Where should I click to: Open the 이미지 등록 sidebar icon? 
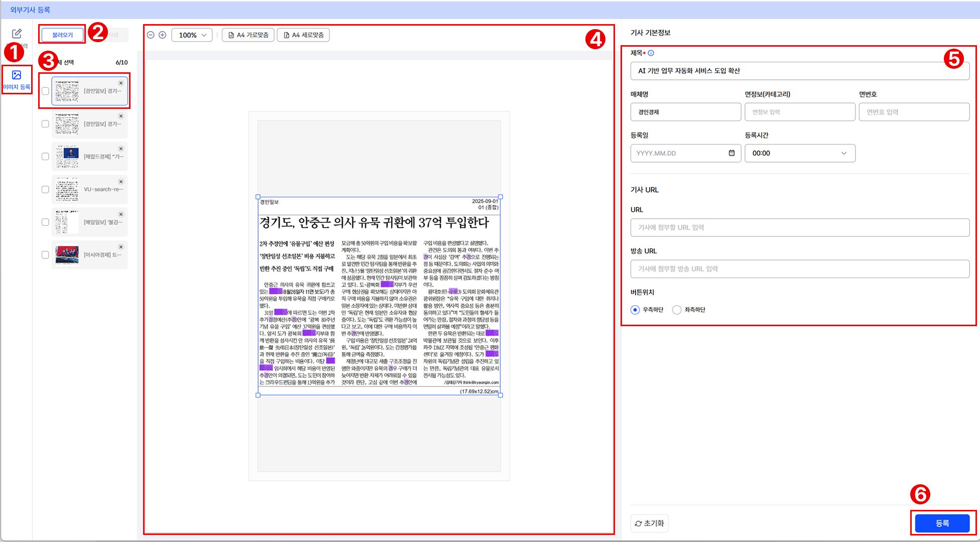pos(17,80)
